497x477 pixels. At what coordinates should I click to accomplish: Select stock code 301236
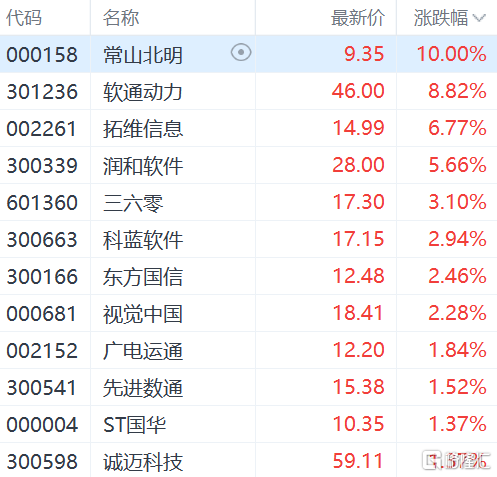[x=42, y=92]
